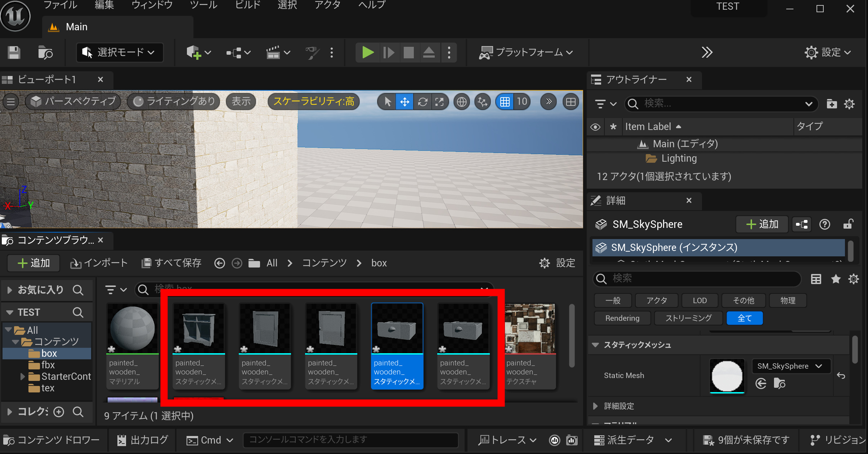Open the 選択モード dropdown
Screen dimensions: 868x454
(120, 53)
